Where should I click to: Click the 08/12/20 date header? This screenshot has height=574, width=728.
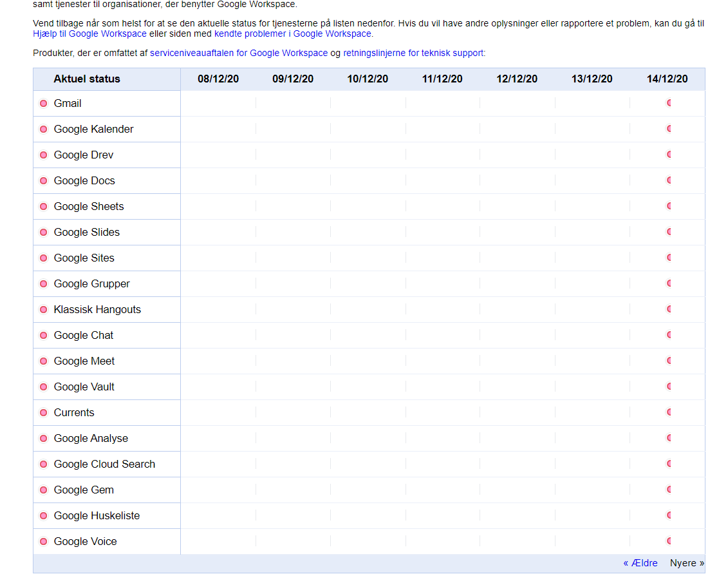(x=218, y=79)
